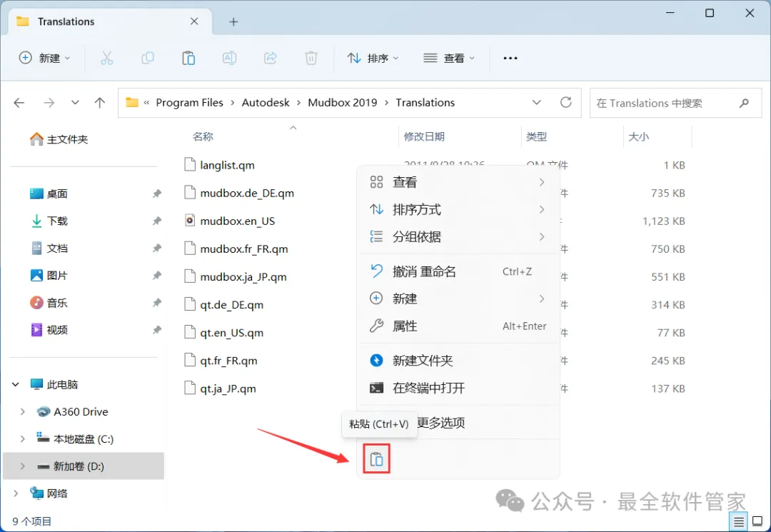This screenshot has width=771, height=532.
Task: Unpin 桌面 via its pin icon
Action: point(157,194)
